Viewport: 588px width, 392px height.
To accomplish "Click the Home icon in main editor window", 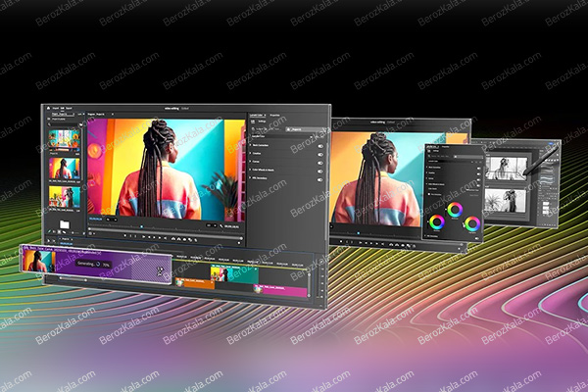I will 48,108.
